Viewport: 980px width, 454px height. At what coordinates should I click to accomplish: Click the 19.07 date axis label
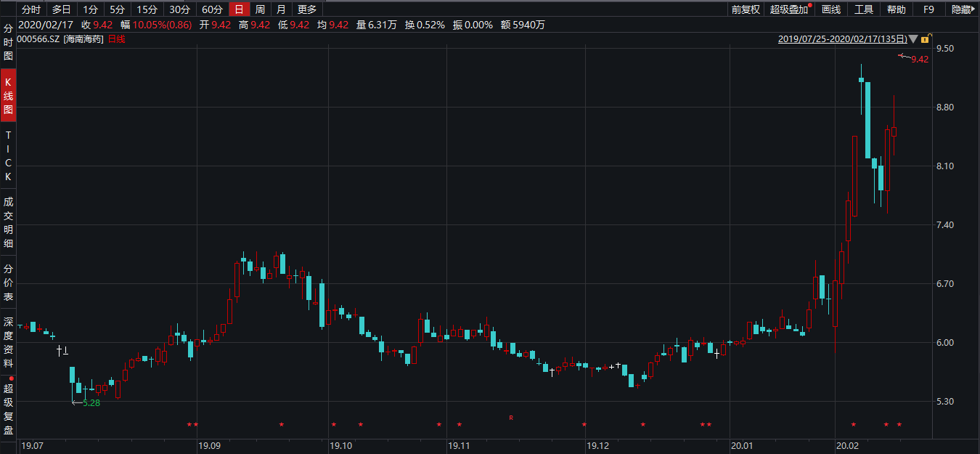click(x=33, y=445)
